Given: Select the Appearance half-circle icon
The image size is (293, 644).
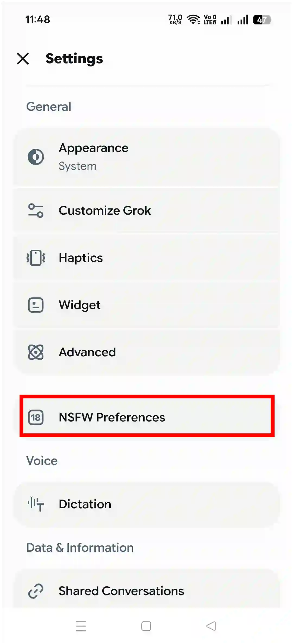Looking at the screenshot, I should tap(36, 157).
